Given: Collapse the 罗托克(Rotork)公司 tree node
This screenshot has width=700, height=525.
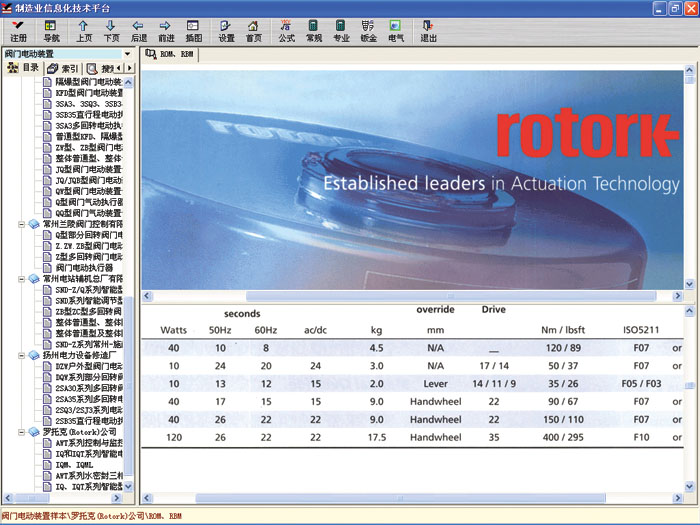Looking at the screenshot, I should click(x=22, y=432).
